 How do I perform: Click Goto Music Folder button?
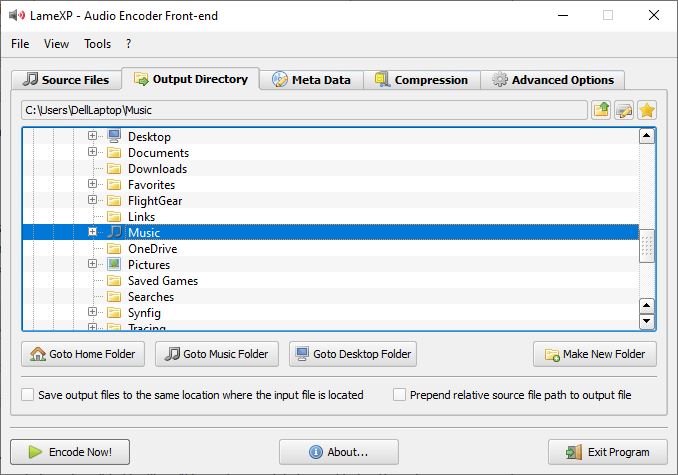217,354
